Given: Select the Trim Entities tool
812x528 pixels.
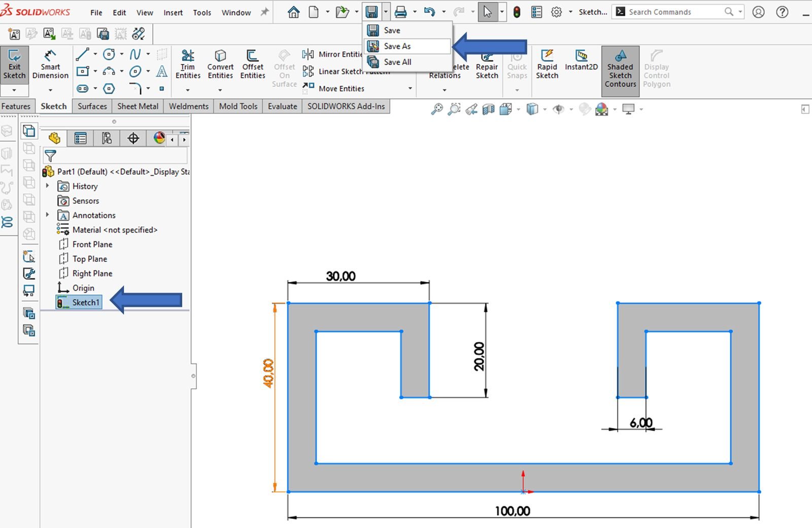Looking at the screenshot, I should click(188, 64).
